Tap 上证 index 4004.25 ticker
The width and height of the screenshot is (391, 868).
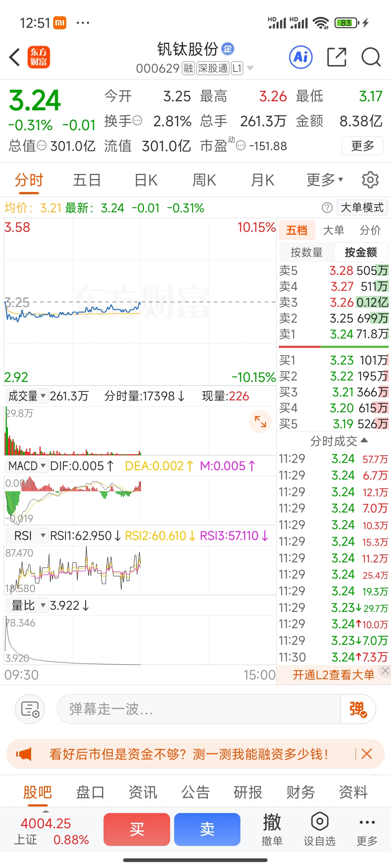pos(51,831)
